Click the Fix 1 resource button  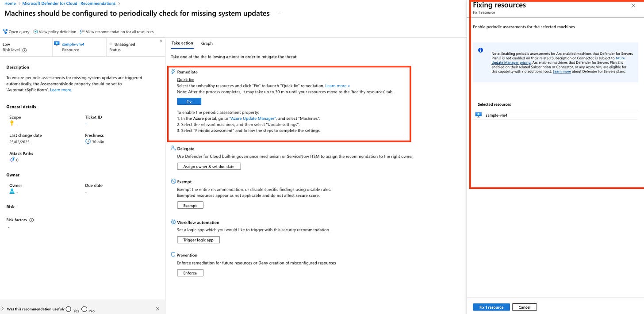click(x=491, y=307)
